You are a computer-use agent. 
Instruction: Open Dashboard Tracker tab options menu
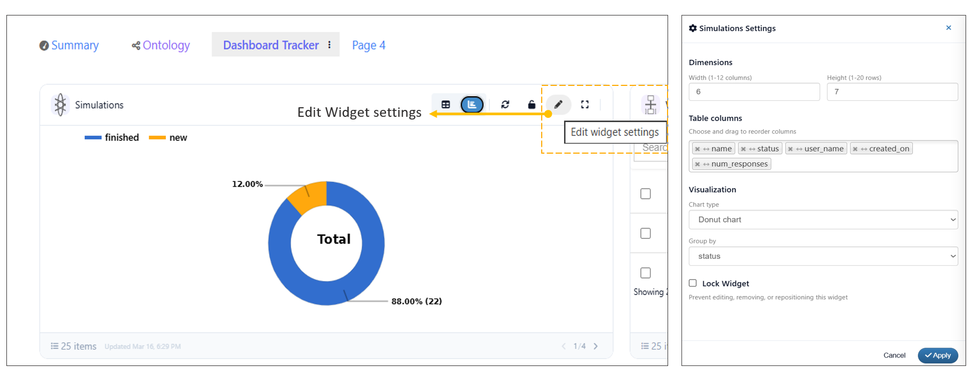330,45
